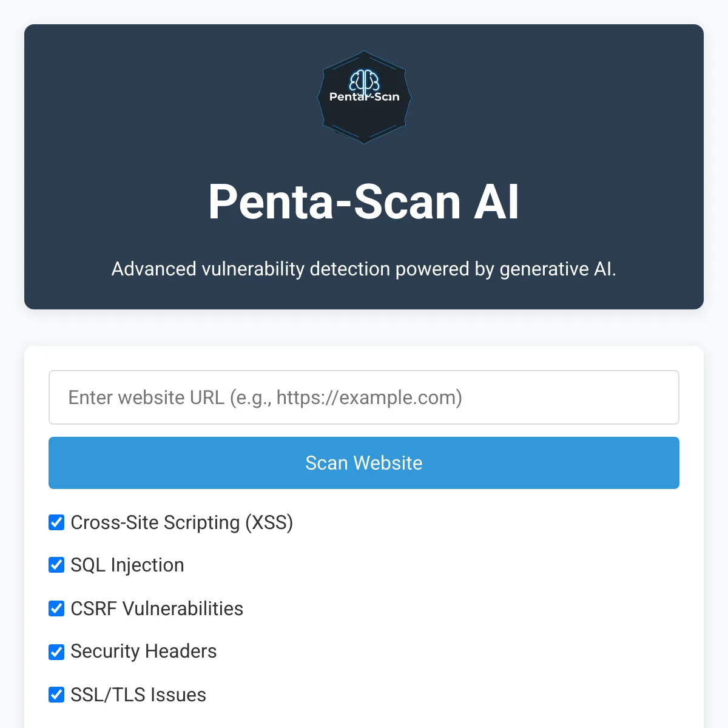Click the small wordmark text inside the logo

[364, 96]
